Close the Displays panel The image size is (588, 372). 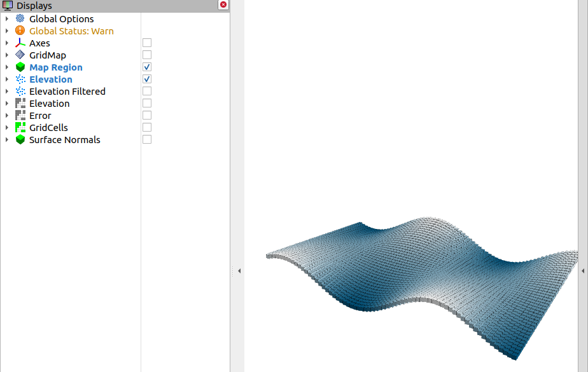(223, 4)
